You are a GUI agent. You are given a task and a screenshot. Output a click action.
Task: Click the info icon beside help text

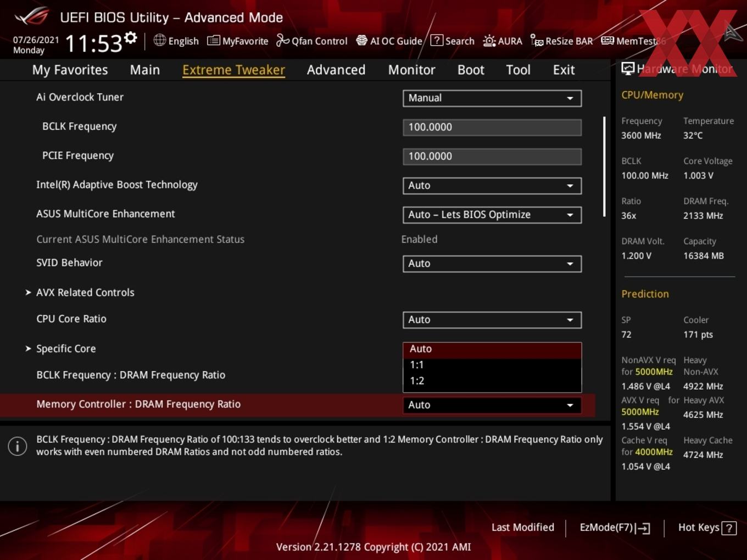tap(17, 446)
